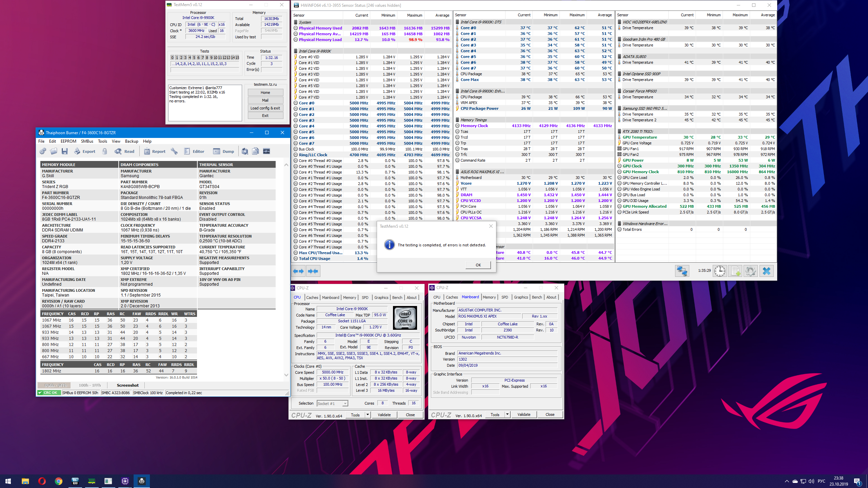Click the blue X close sensors icon in HWiNFO
868x488 pixels.
(x=766, y=271)
